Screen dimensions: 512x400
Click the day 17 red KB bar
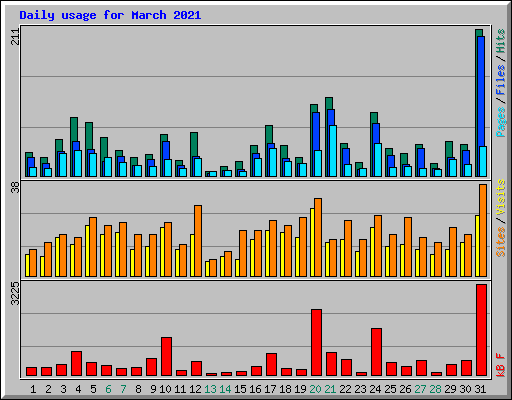(271, 365)
